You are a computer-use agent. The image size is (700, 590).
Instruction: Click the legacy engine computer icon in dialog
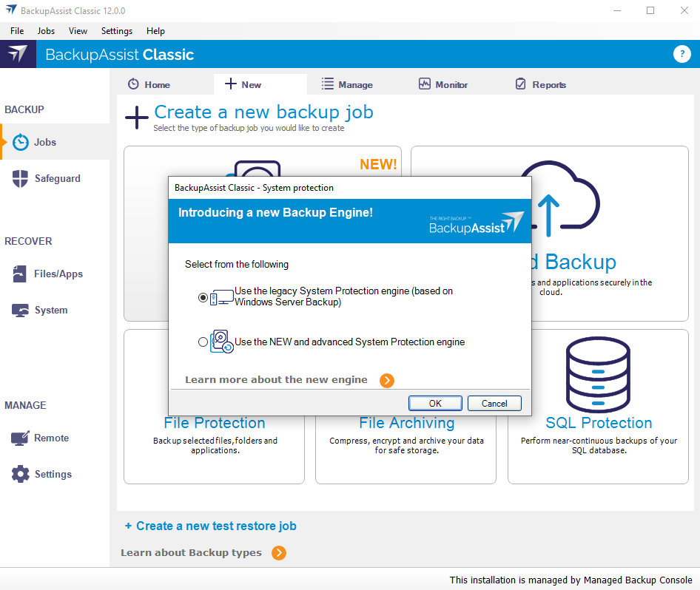(222, 297)
